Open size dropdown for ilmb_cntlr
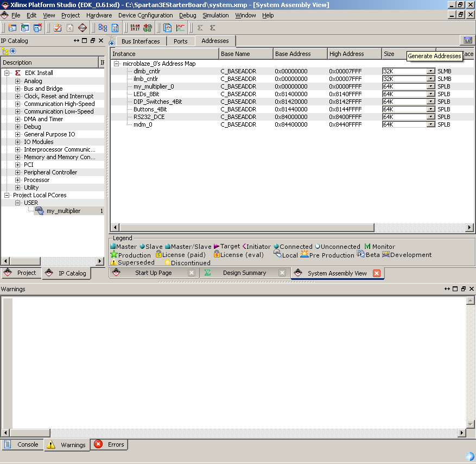Viewport: 476px width, 464px height. [x=430, y=79]
